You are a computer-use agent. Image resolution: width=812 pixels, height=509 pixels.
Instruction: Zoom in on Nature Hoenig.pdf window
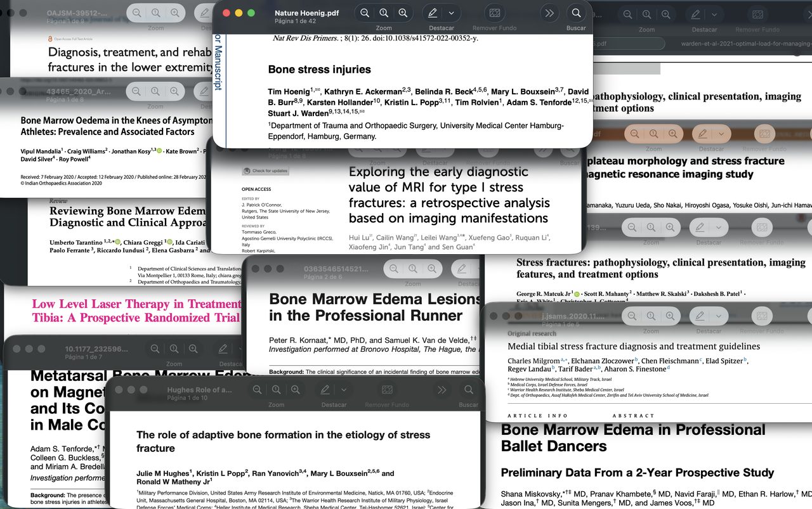(x=403, y=13)
